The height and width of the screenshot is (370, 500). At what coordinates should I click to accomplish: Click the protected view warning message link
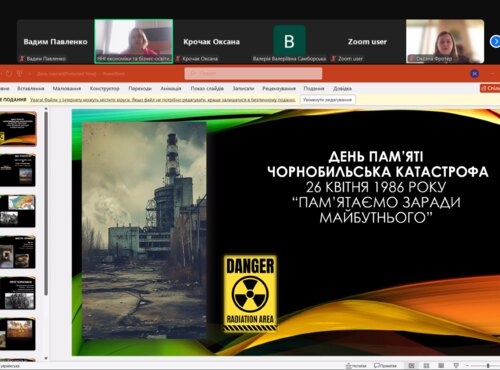tap(162, 100)
